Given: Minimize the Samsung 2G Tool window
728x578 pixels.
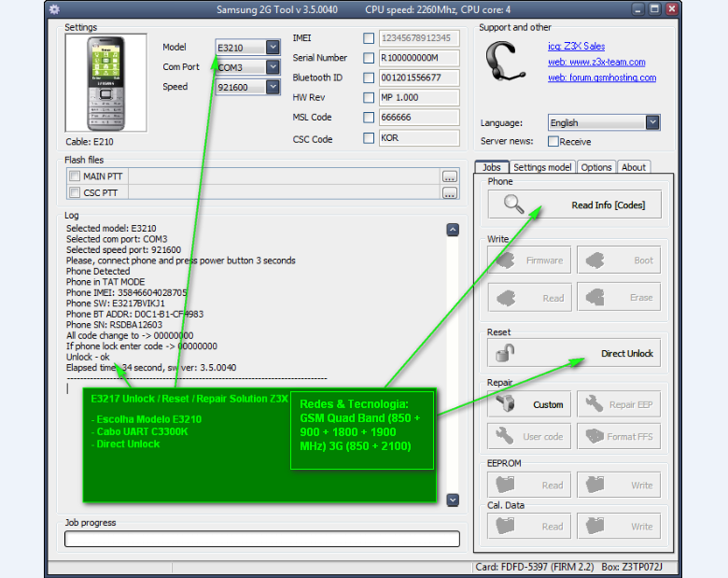Looking at the screenshot, I should [x=637, y=9].
